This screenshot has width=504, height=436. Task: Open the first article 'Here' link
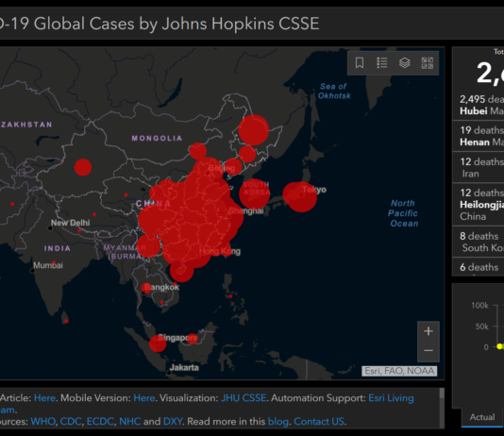(44, 398)
